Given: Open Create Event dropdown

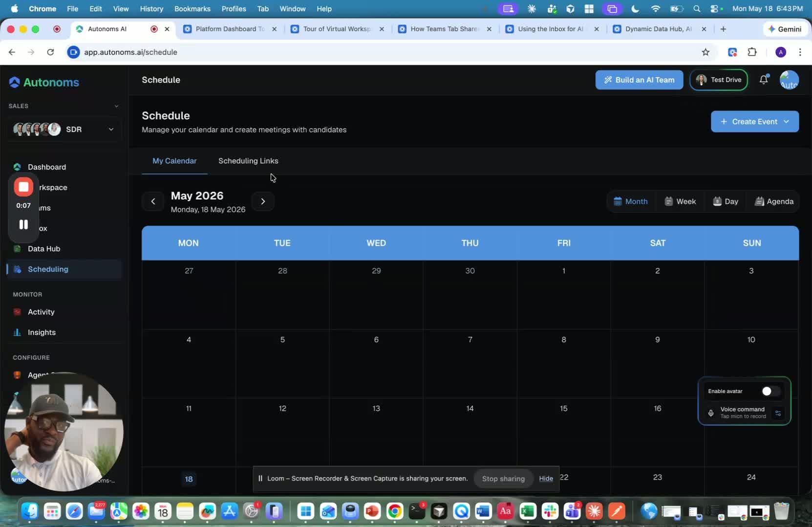Looking at the screenshot, I should tap(755, 122).
